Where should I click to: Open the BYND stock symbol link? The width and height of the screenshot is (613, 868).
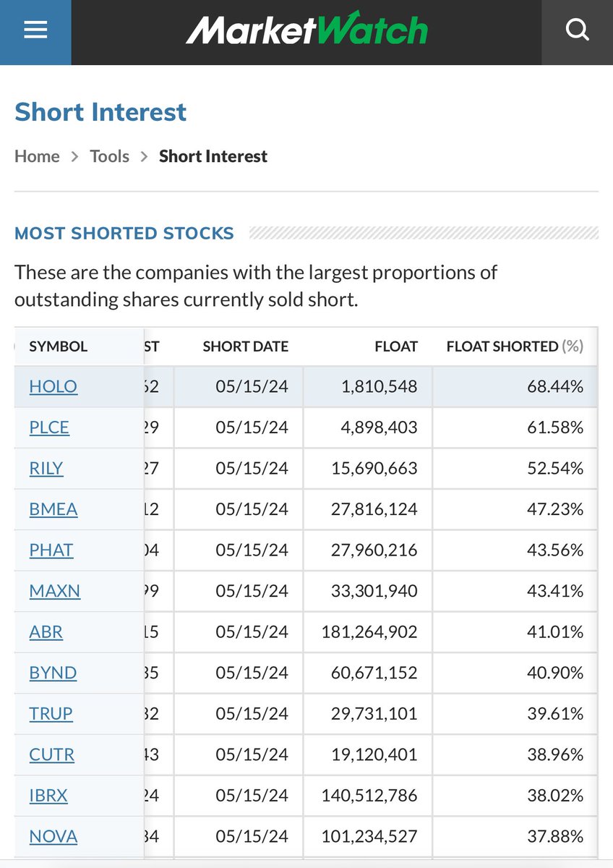[x=53, y=673]
